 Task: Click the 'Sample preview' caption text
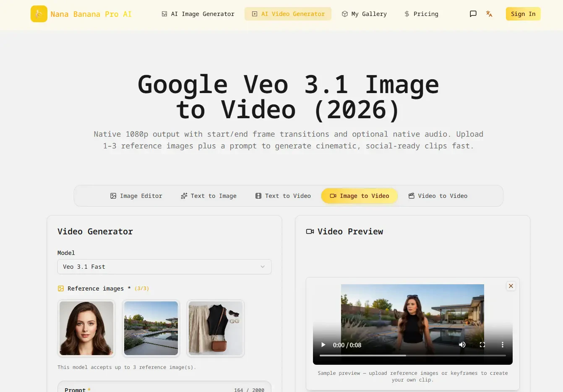click(x=413, y=376)
